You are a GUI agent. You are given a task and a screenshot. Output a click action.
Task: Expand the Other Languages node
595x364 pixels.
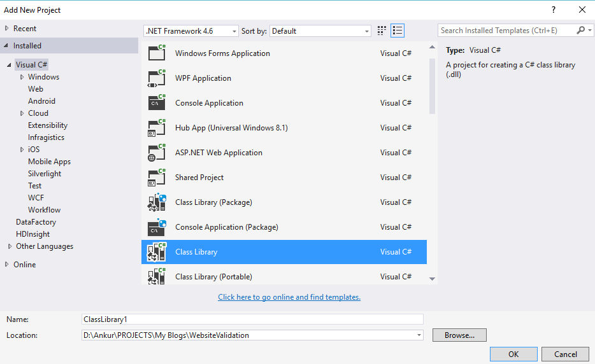click(10, 246)
